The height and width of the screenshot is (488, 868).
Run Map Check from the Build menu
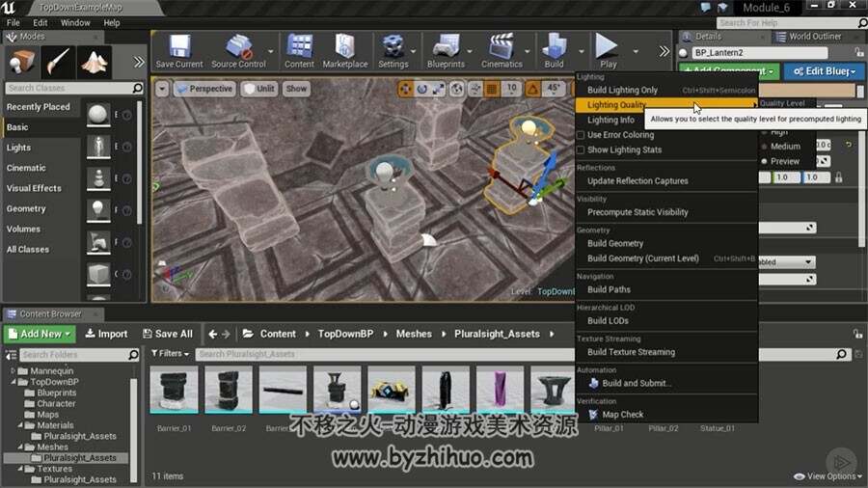point(666,415)
